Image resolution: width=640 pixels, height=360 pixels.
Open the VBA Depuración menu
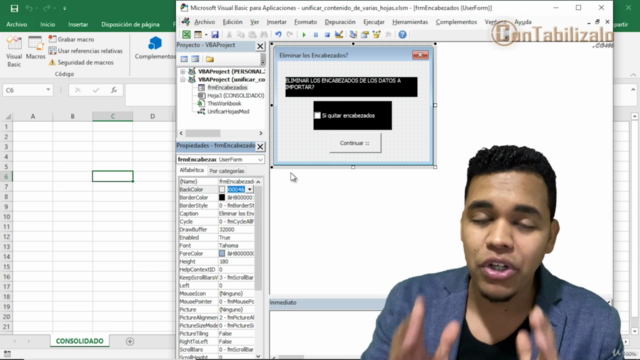tap(340, 22)
